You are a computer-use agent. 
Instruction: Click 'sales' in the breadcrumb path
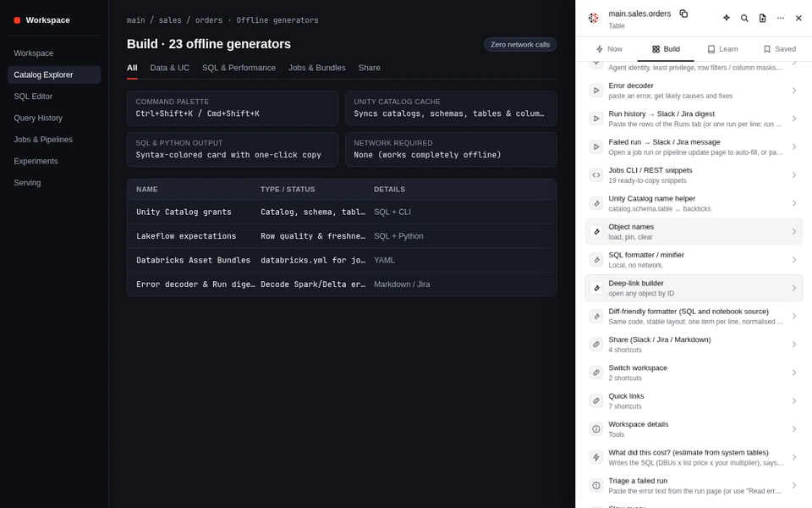click(x=170, y=20)
